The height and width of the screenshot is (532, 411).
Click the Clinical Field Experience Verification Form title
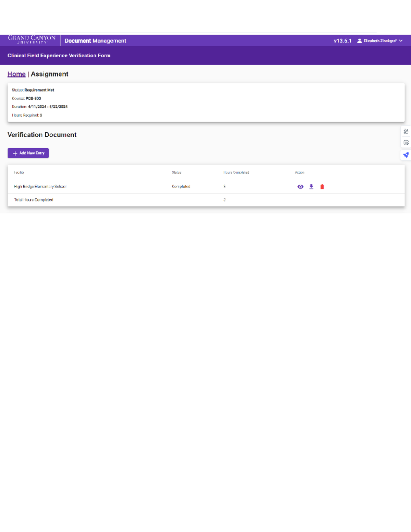pos(59,55)
